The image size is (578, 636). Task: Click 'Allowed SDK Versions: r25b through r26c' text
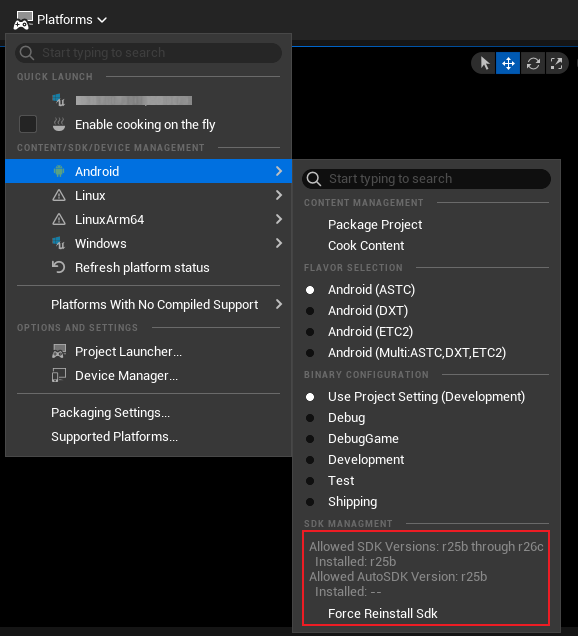[x=426, y=547]
